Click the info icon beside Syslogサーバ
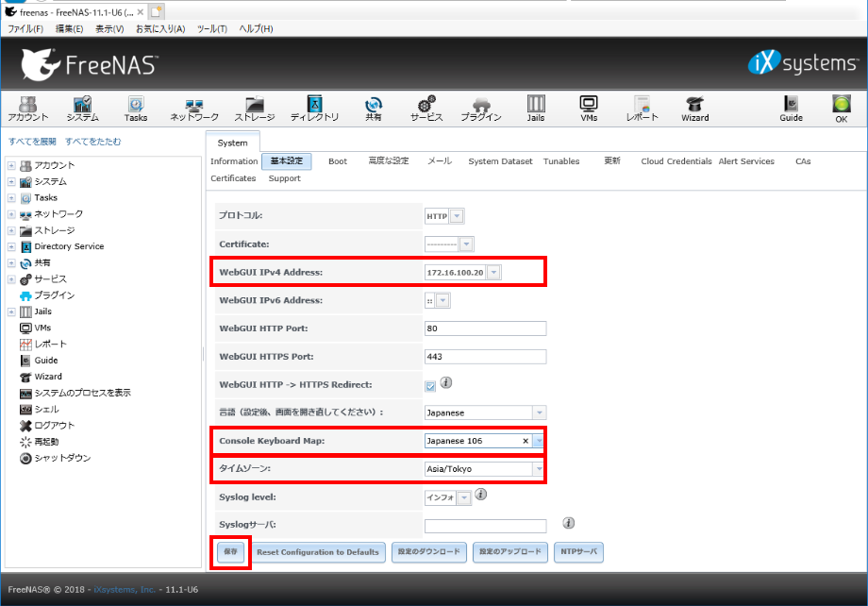Image resolution: width=868 pixels, height=606 pixels. coord(569,523)
